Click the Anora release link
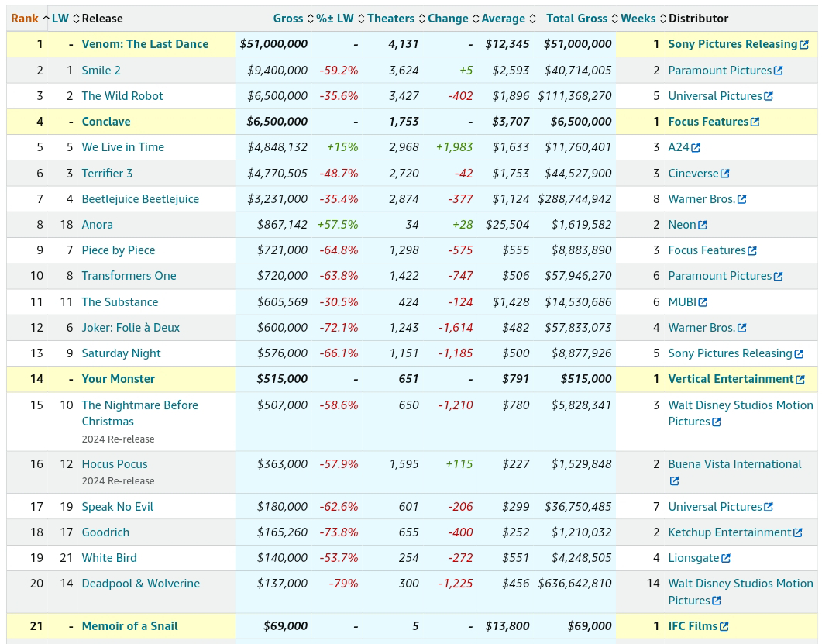 point(97,225)
